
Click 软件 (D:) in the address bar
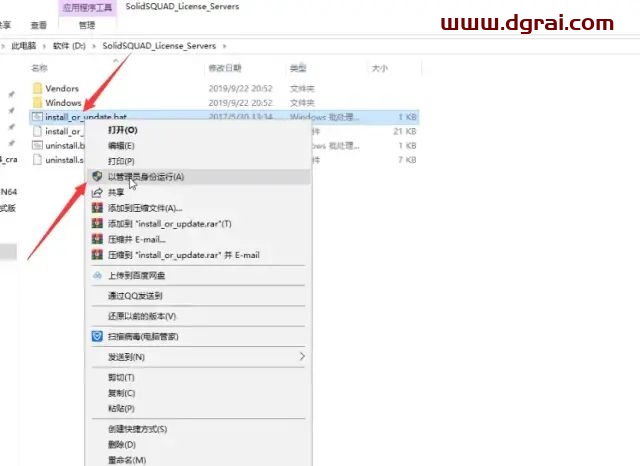click(69, 46)
